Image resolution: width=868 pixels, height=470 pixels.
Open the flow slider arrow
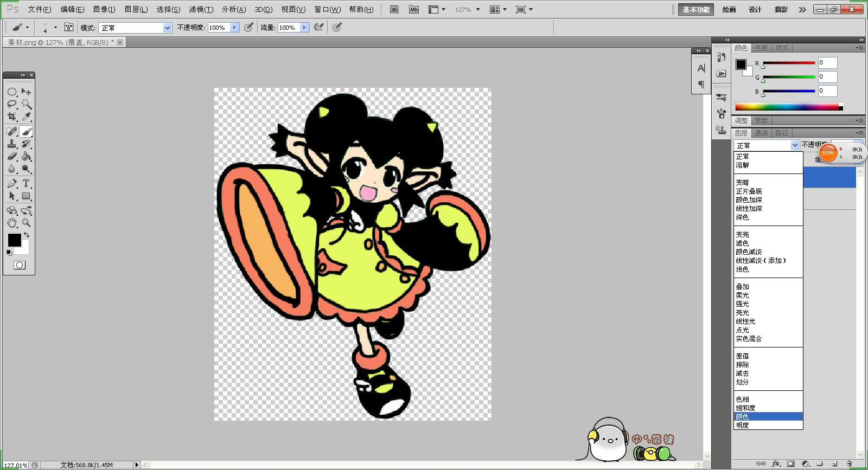[304, 28]
